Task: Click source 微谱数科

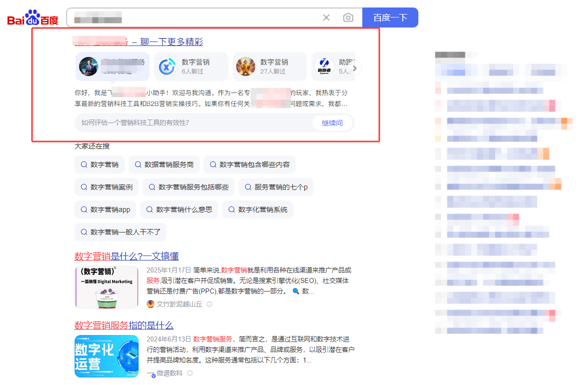Action: tap(170, 373)
